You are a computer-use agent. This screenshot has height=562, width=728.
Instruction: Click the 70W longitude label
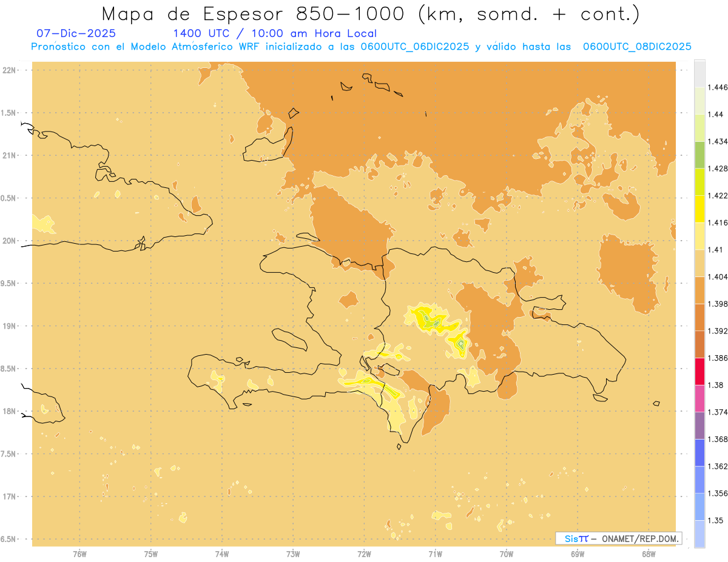pos(507,554)
